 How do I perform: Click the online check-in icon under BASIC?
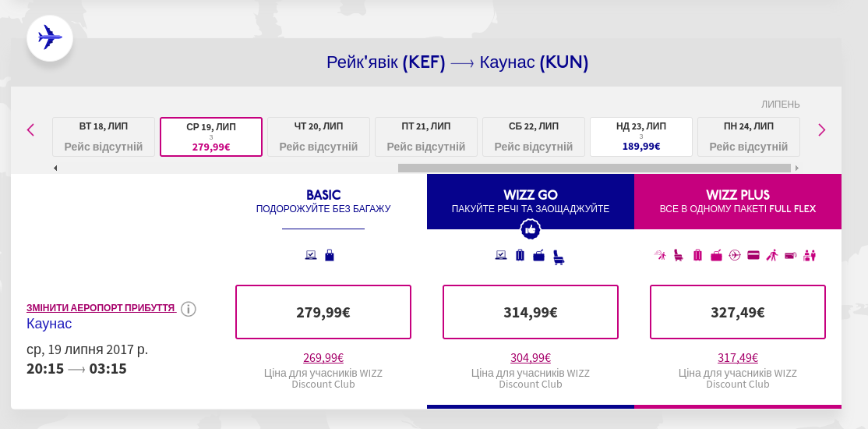[x=311, y=255]
